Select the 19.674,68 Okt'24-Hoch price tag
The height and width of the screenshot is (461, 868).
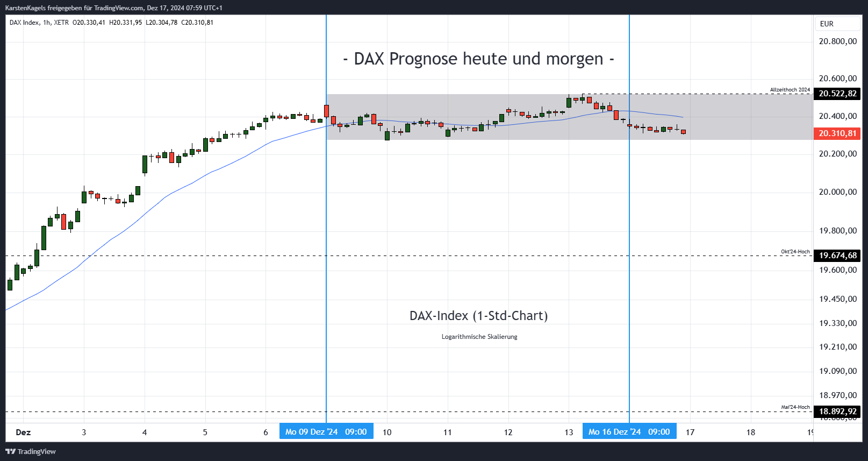[837, 256]
